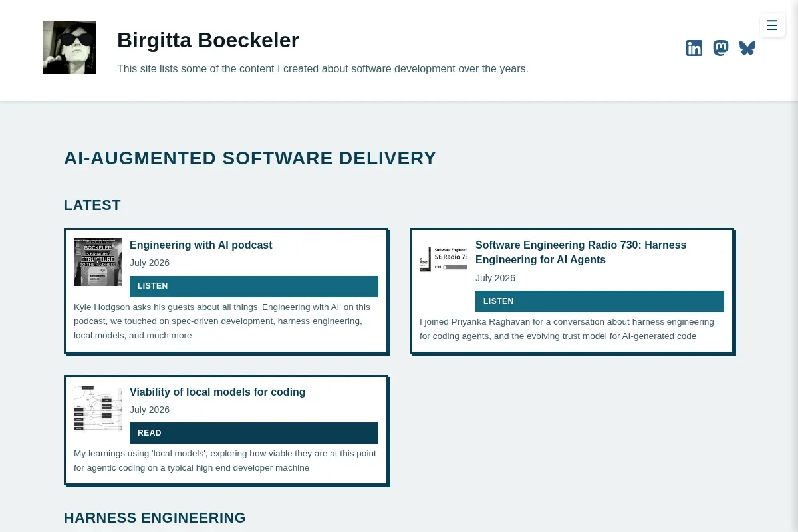Click the SE Radio 730 thumbnail image

click(444, 259)
